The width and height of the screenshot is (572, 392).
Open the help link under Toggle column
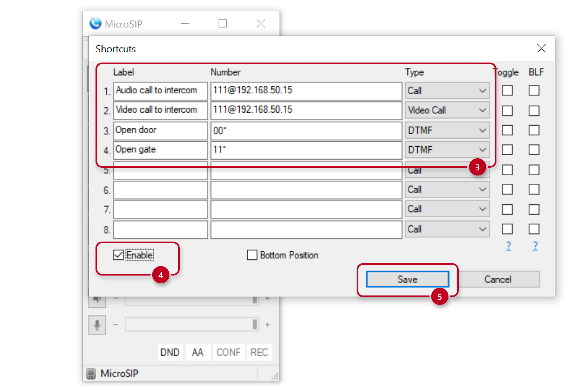(508, 246)
